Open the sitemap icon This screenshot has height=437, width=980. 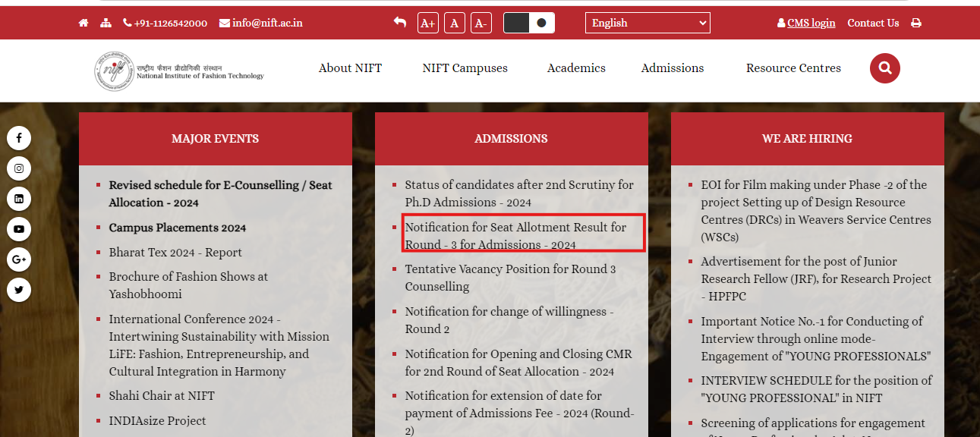106,23
